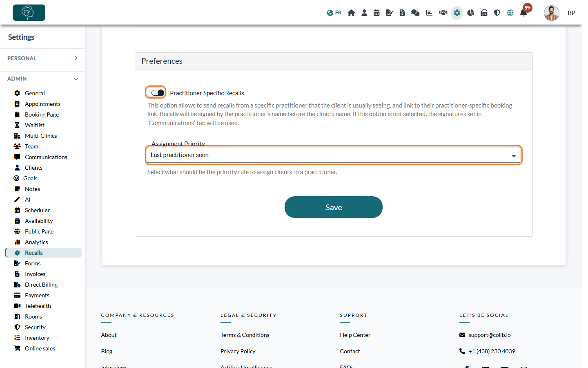Click the settings gear icon in top bar
This screenshot has height=368, width=588.
(457, 13)
